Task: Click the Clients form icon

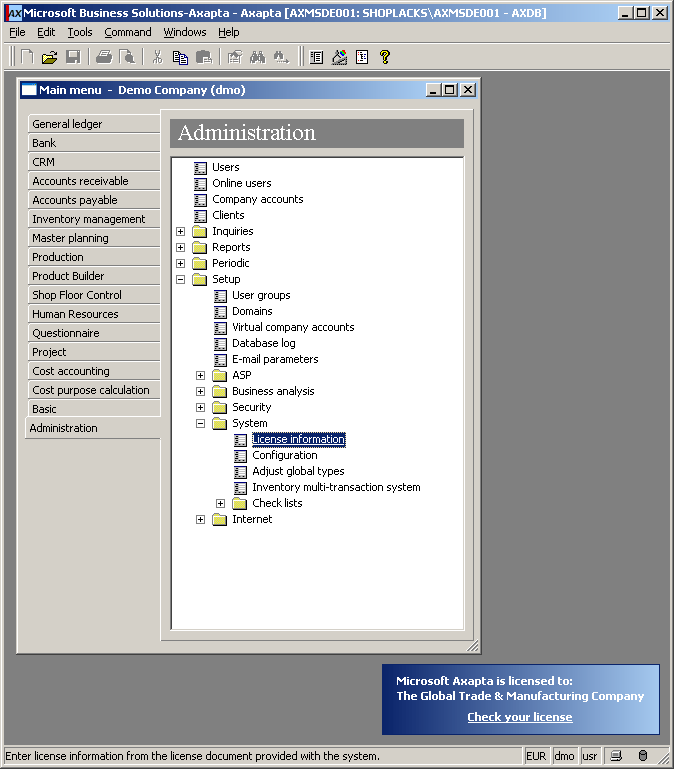Action: click(x=200, y=216)
